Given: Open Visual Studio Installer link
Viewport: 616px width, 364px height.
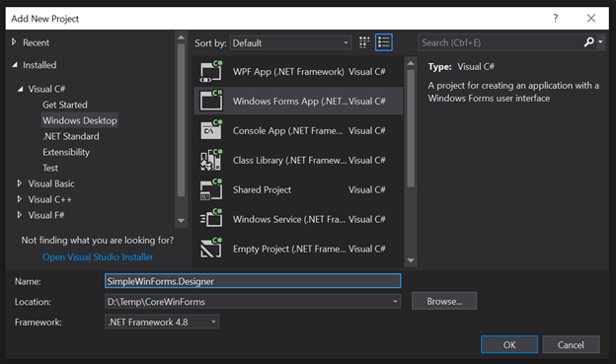Looking at the screenshot, I should pos(98,256).
